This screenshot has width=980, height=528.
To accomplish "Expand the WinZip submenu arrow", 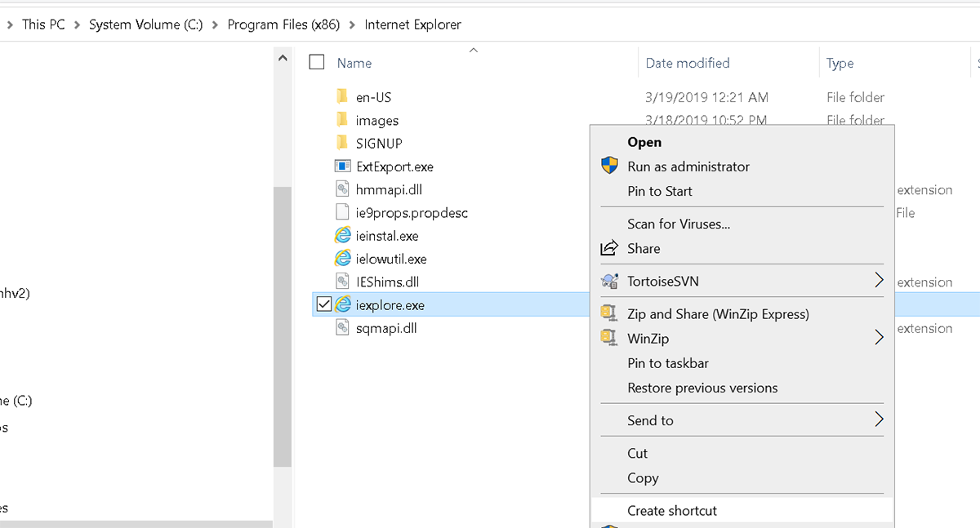I will pos(879,337).
